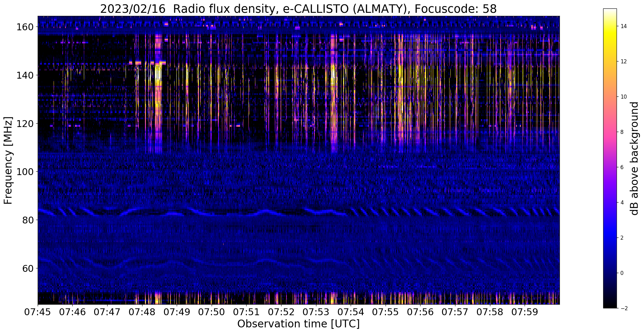644x333 pixels.
Task: Click the colorbar tick value 12
Action: pyautogui.click(x=624, y=61)
